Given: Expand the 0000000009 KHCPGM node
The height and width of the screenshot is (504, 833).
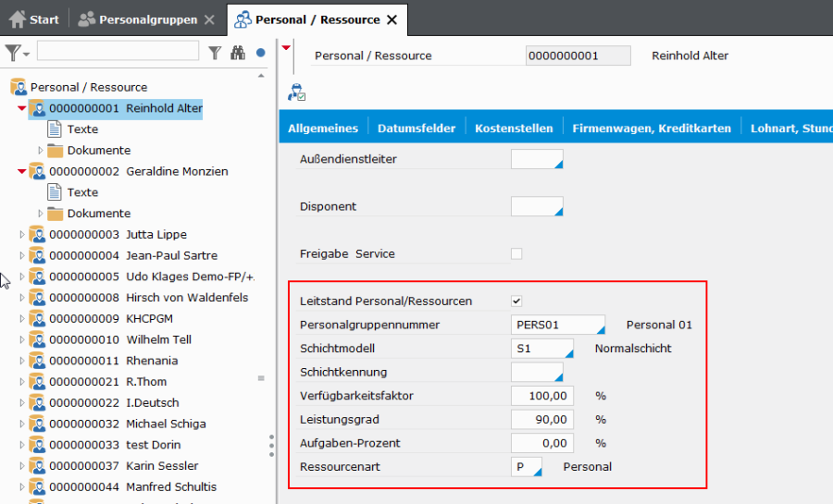Looking at the screenshot, I should (x=22, y=318).
